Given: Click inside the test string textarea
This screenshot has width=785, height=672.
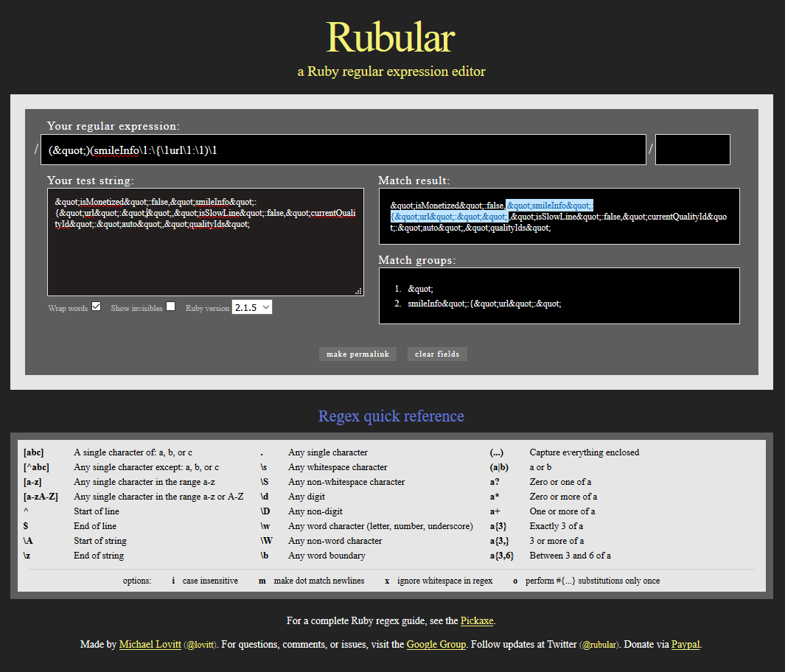Looking at the screenshot, I should point(205,242).
